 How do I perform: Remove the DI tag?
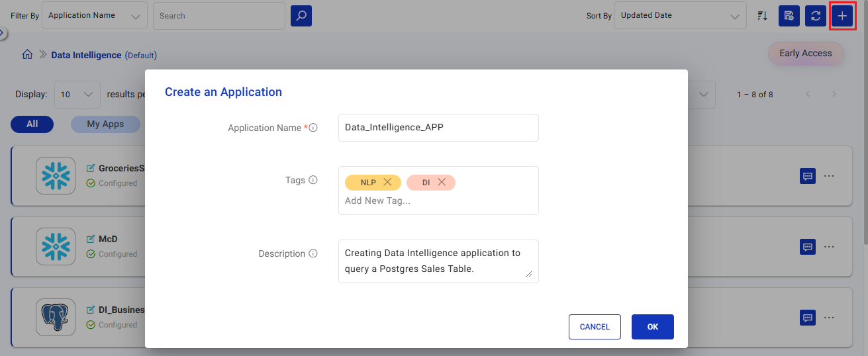442,182
